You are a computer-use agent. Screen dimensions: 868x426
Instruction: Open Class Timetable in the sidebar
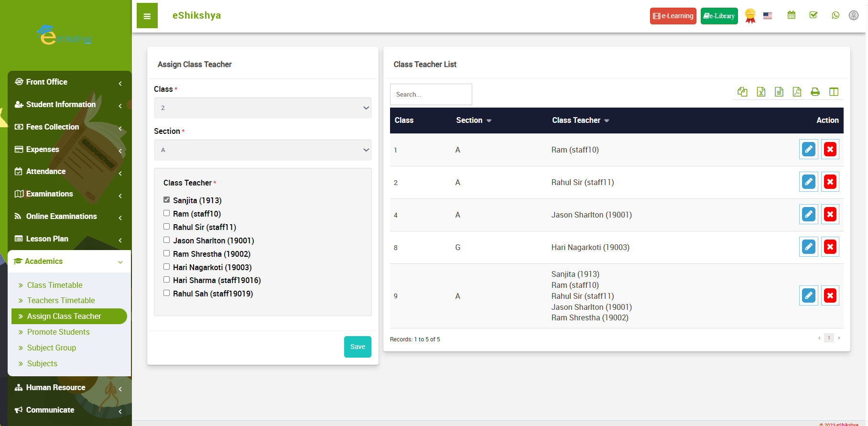click(x=54, y=285)
